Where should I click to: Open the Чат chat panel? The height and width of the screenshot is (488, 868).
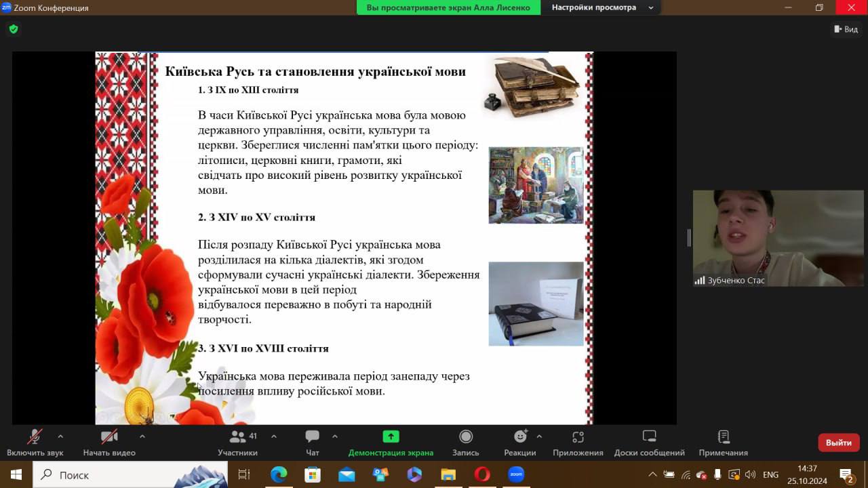[312, 442]
